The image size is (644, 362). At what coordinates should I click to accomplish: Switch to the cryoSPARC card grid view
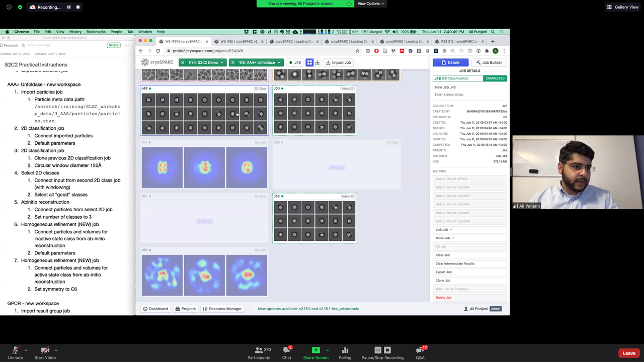coord(309,62)
